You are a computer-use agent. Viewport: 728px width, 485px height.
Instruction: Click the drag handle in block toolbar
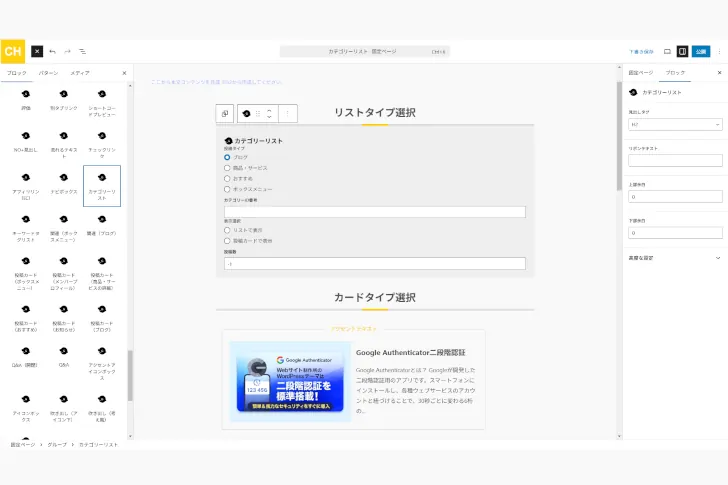[x=258, y=114]
